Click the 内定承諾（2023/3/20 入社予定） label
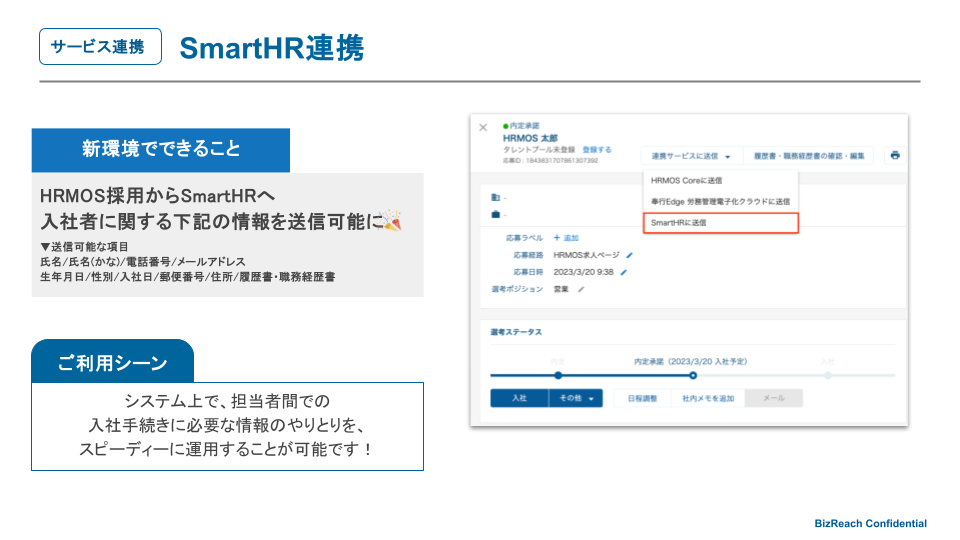 (x=690, y=361)
